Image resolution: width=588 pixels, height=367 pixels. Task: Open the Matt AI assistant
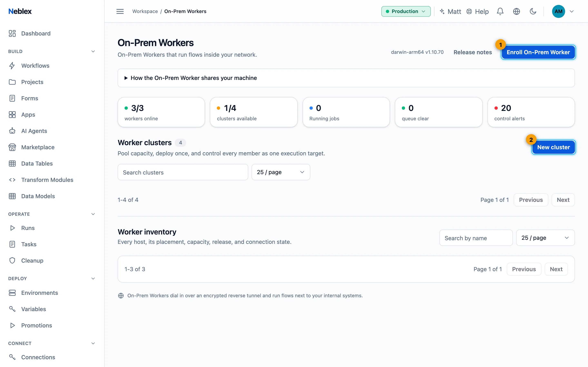point(450,11)
